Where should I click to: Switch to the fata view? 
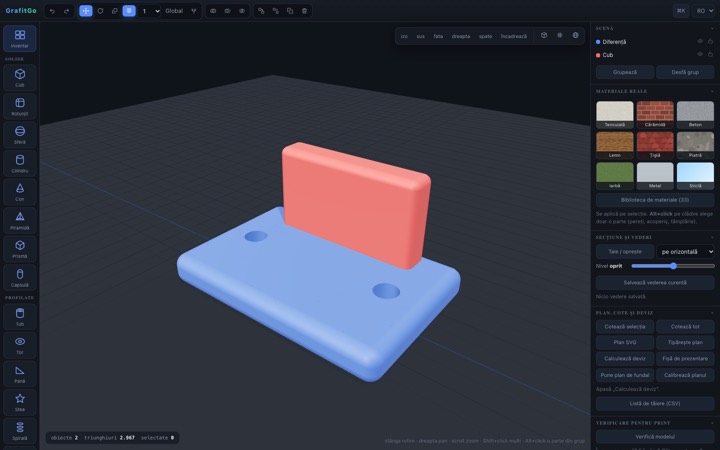pos(438,36)
